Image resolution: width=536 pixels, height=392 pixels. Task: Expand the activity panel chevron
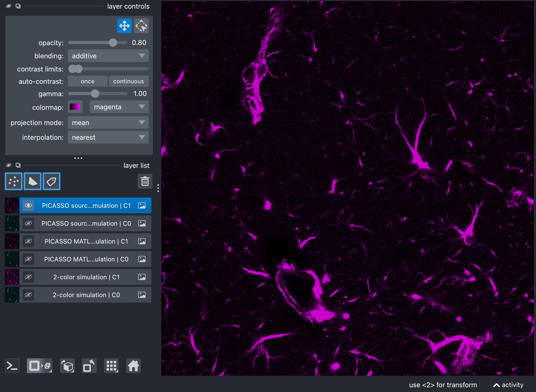tap(496, 385)
